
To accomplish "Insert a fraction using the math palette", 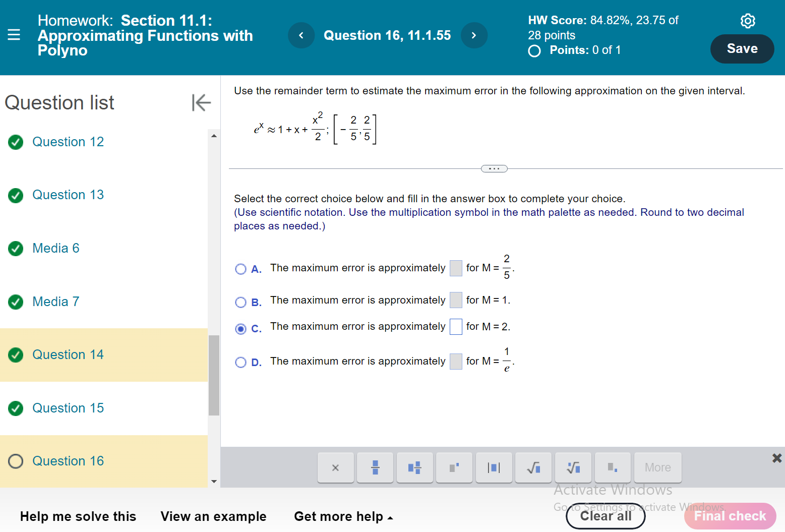I will [x=375, y=467].
